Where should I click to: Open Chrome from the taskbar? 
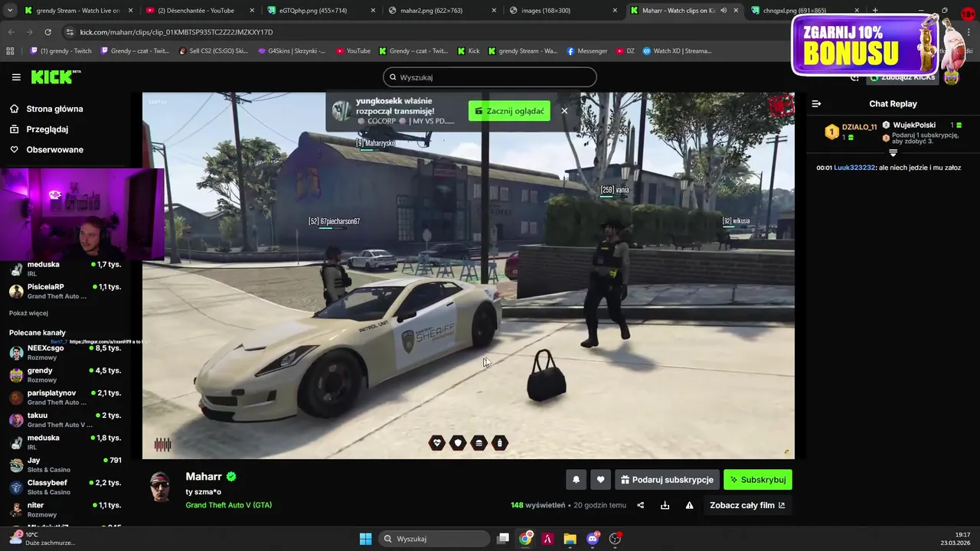pyautogui.click(x=525, y=539)
